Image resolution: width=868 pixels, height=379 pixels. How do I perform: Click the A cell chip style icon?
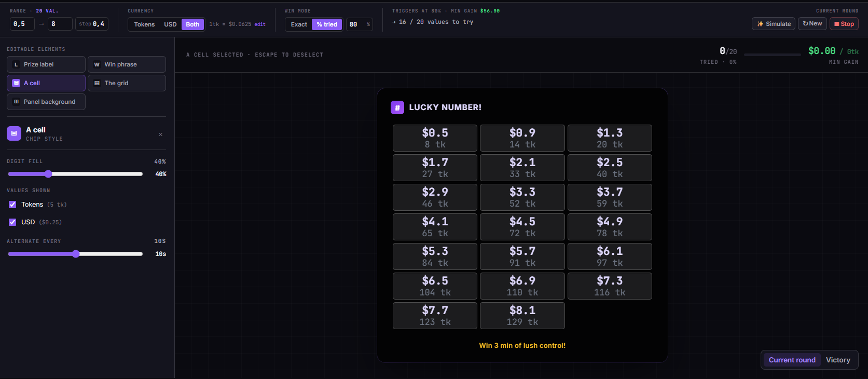pyautogui.click(x=14, y=133)
